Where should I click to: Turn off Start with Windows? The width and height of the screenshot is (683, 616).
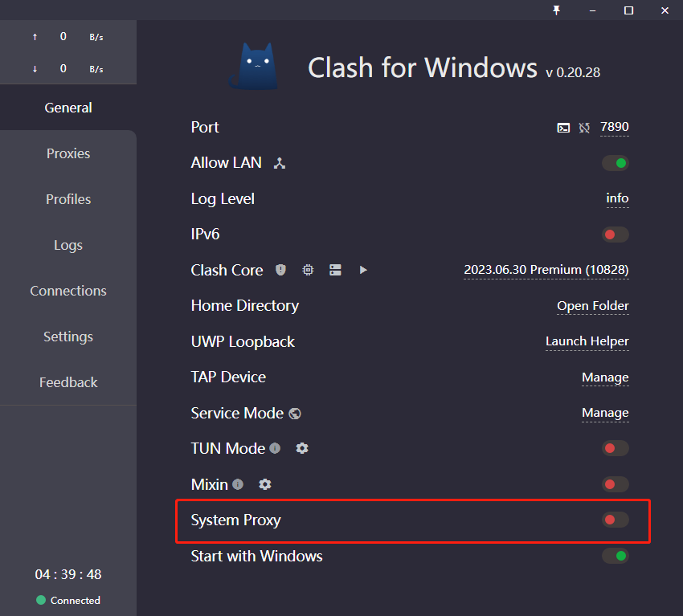615,556
